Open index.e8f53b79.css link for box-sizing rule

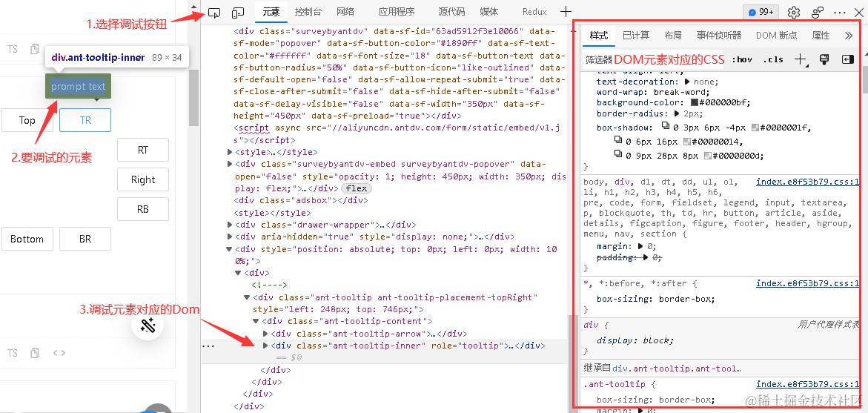coord(807,283)
